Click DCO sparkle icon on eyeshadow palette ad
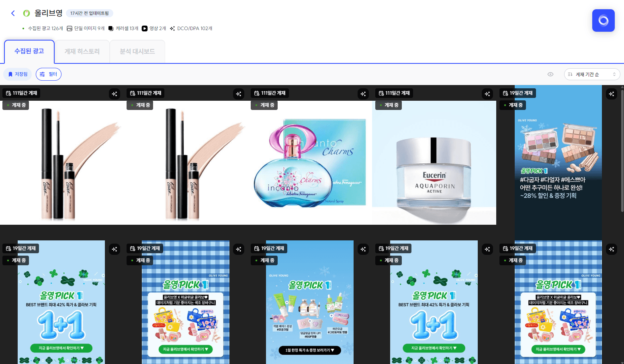 tap(612, 94)
